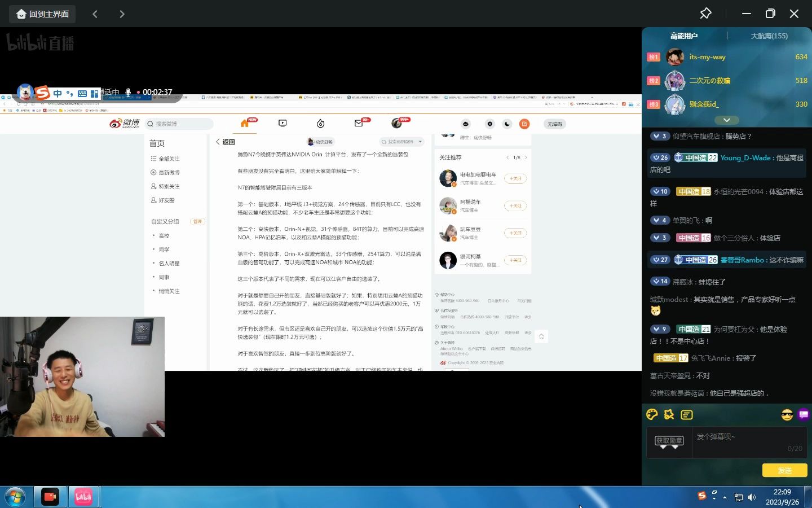Viewport: 812px width, 508px height.
Task: Click the microphone icon in call bar
Action: [x=128, y=92]
